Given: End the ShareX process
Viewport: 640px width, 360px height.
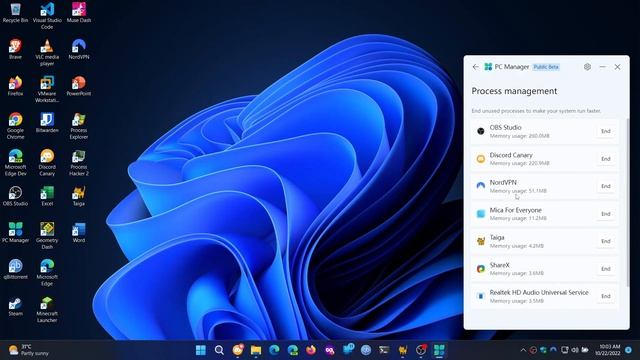Looking at the screenshot, I should click(x=606, y=269).
